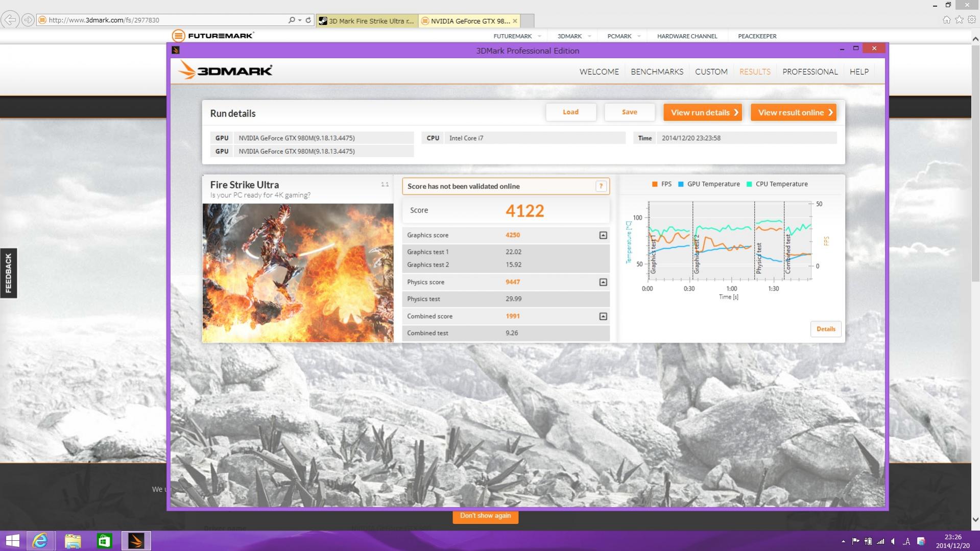The height and width of the screenshot is (551, 980).
Task: Open HARDWARE CHANNEL link on website
Action: 687,36
